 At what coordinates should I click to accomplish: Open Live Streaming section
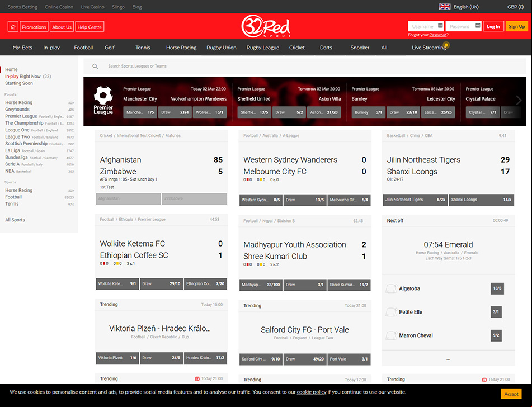click(429, 48)
